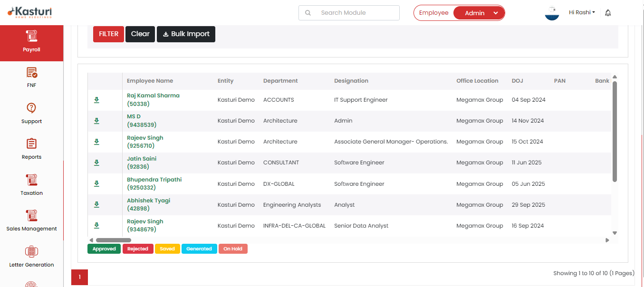The image size is (644, 287).
Task: Expand the Hi Rashi user menu
Action: tap(582, 12)
